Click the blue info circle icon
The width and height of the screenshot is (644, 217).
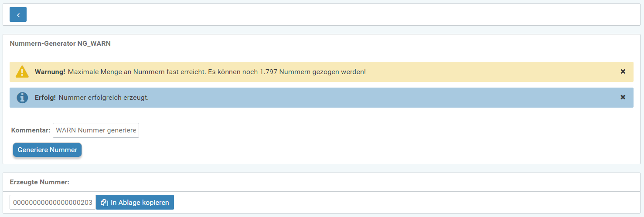click(x=22, y=98)
